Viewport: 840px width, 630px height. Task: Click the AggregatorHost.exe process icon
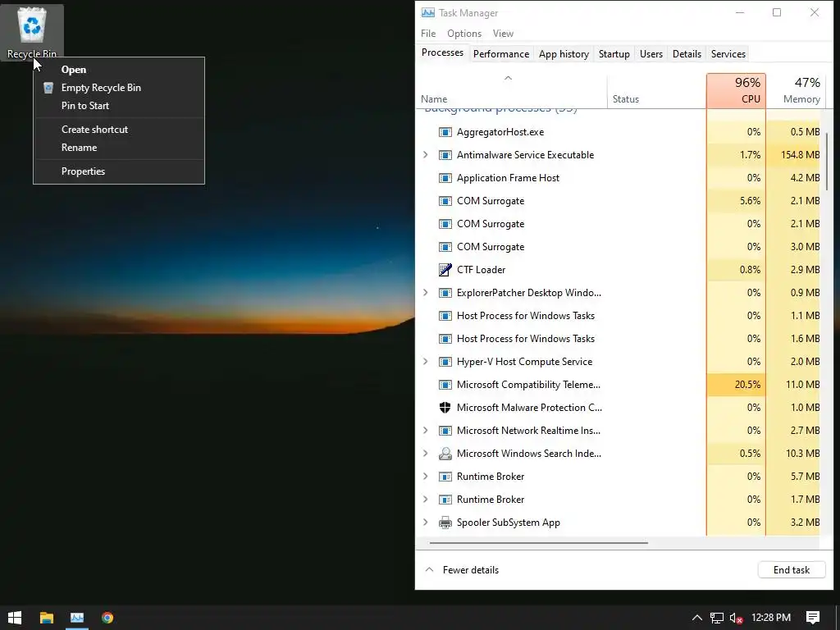tap(445, 132)
